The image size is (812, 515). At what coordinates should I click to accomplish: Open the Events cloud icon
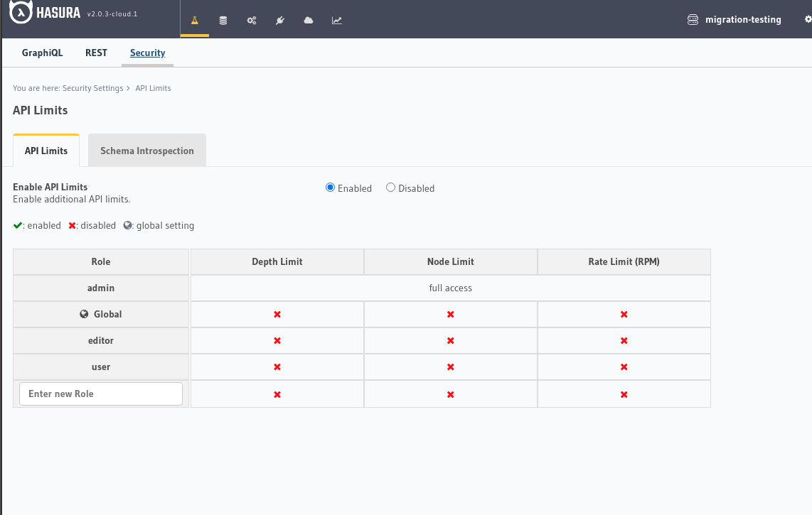click(x=309, y=21)
